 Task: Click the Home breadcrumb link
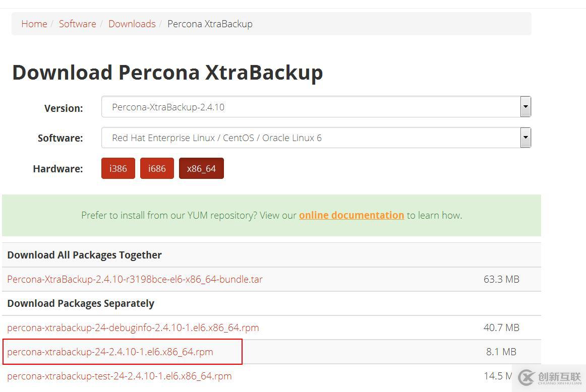coord(34,24)
